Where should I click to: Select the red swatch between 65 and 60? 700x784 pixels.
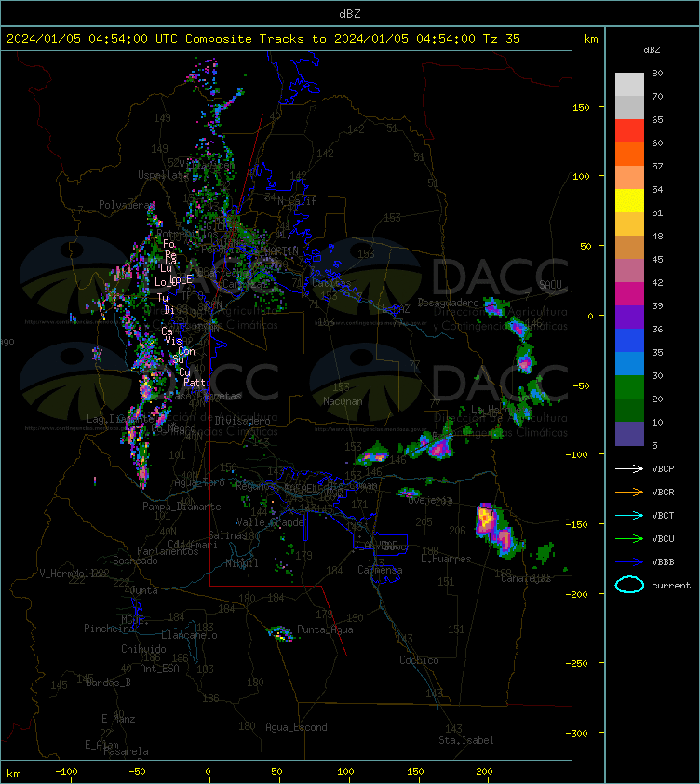pos(629,131)
